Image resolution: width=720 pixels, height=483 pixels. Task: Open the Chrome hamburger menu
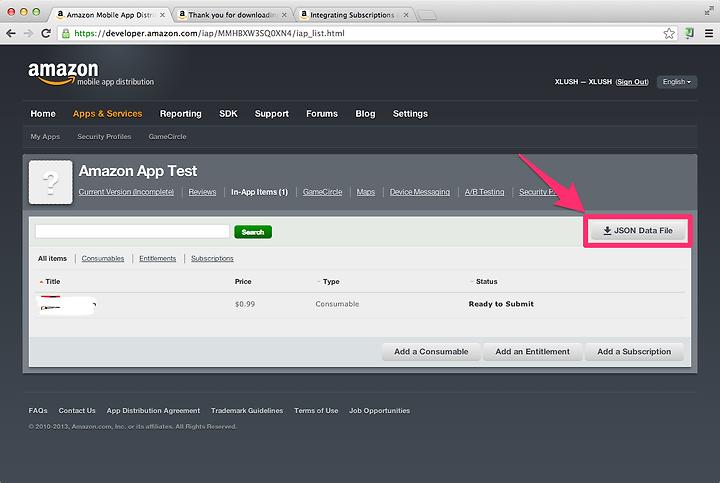(709, 34)
